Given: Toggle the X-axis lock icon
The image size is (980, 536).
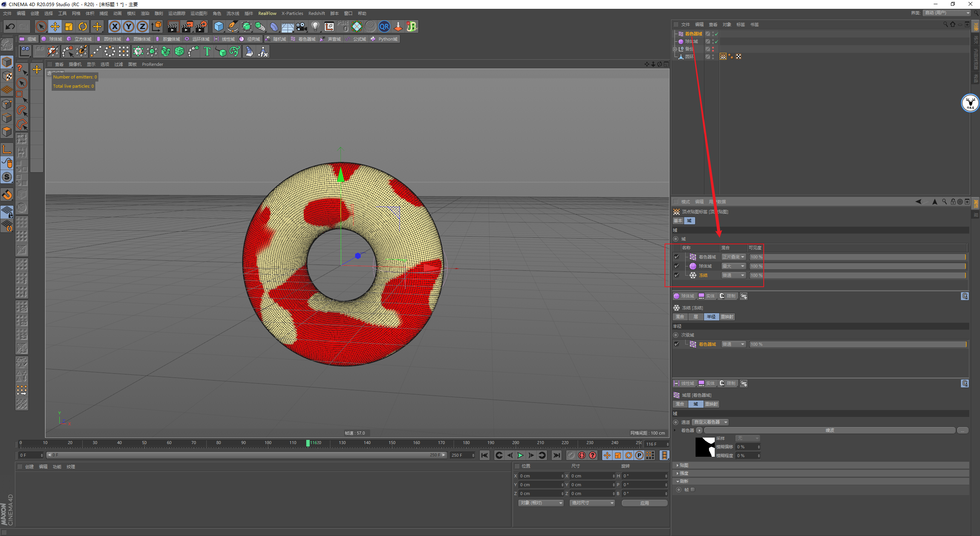Looking at the screenshot, I should coord(114,27).
